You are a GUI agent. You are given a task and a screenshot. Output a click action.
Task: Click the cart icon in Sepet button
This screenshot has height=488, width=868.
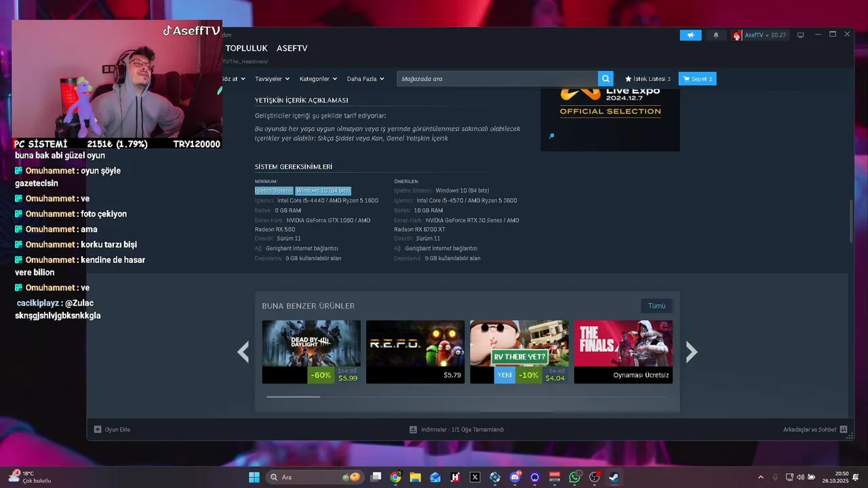pyautogui.click(x=686, y=79)
